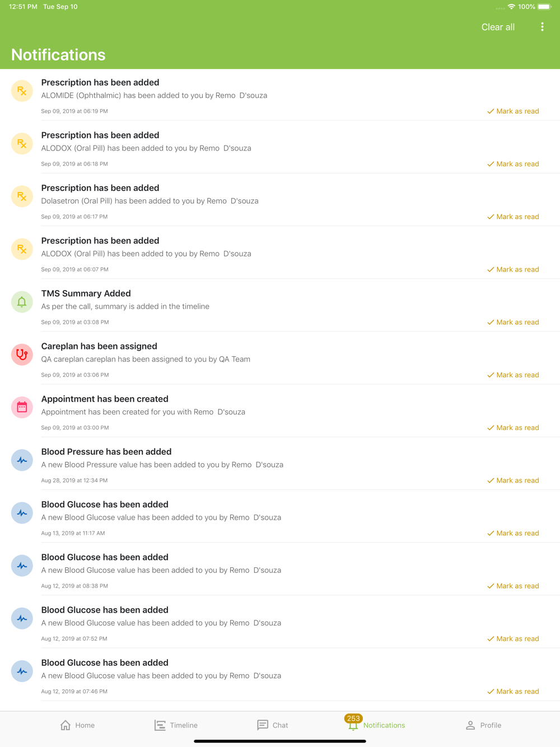The width and height of the screenshot is (560, 747).
Task: Mark Appointment created notification as read
Action: pos(513,428)
